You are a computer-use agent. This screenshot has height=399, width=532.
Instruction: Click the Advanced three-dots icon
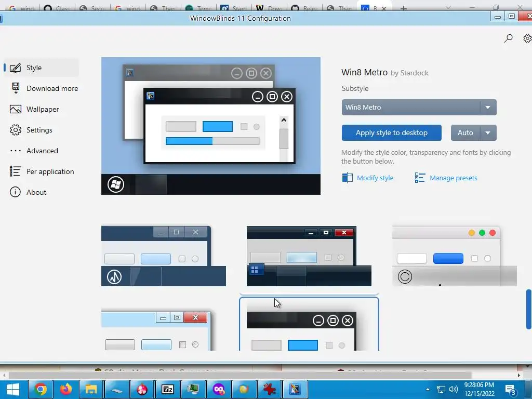click(15, 151)
